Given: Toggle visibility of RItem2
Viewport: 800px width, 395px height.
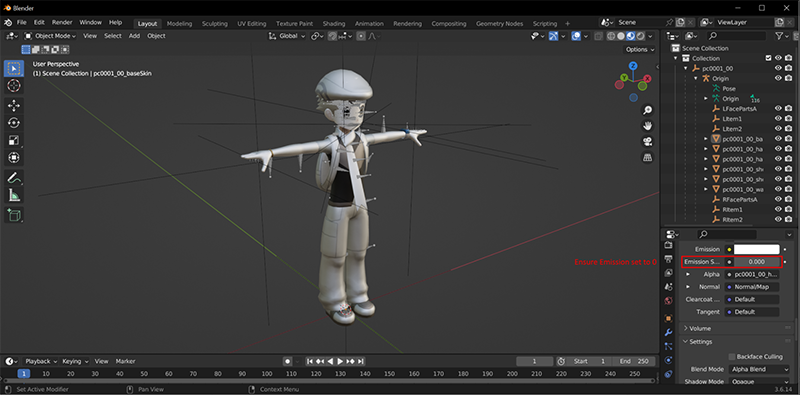Looking at the screenshot, I should pos(779,220).
